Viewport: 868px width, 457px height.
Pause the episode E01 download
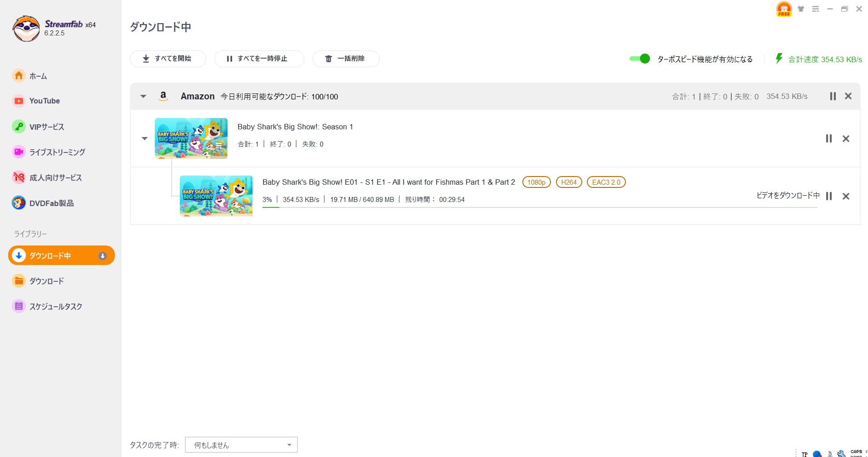coord(828,196)
